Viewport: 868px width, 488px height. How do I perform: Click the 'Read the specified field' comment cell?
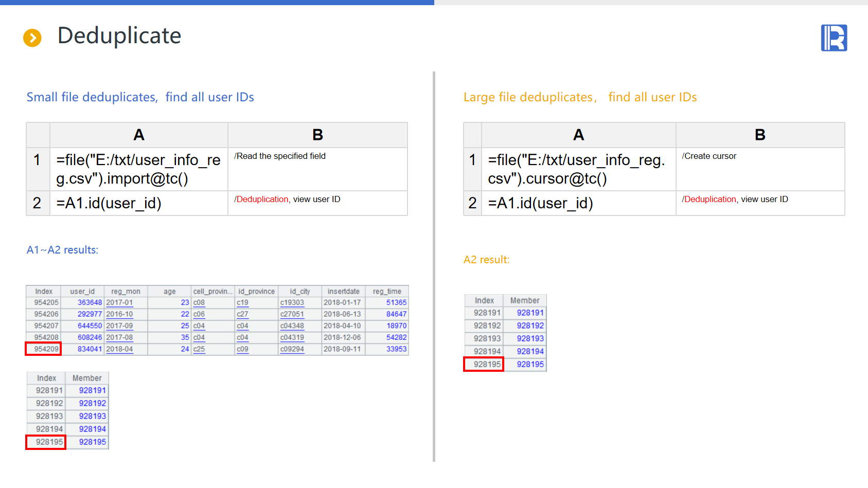click(317, 169)
